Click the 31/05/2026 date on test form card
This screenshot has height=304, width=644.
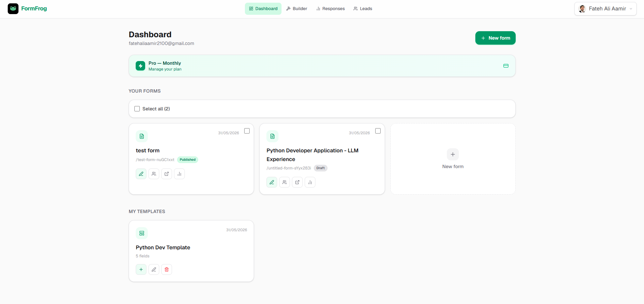coord(228,133)
